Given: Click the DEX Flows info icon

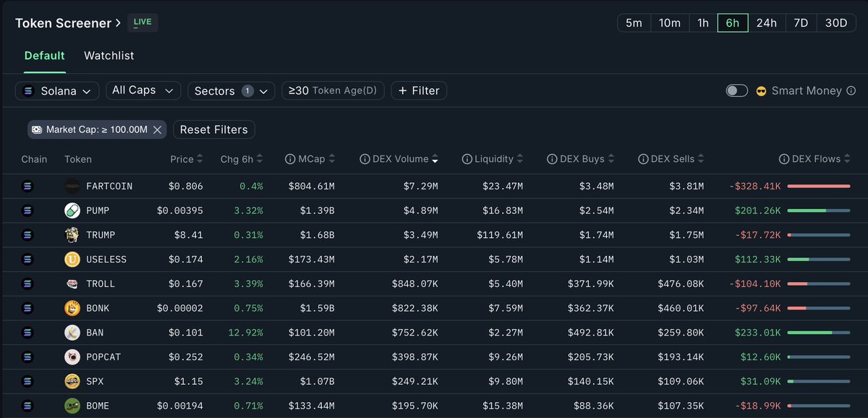Looking at the screenshot, I should pos(784,159).
